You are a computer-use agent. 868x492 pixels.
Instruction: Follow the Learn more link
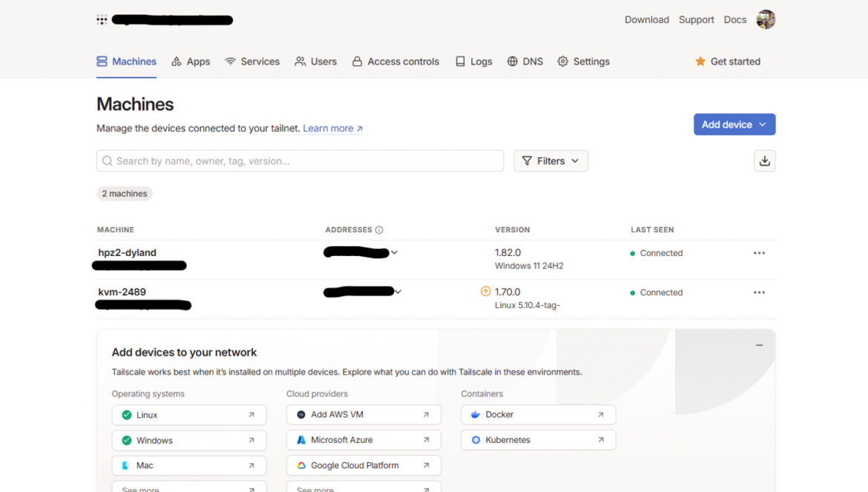pyautogui.click(x=332, y=128)
